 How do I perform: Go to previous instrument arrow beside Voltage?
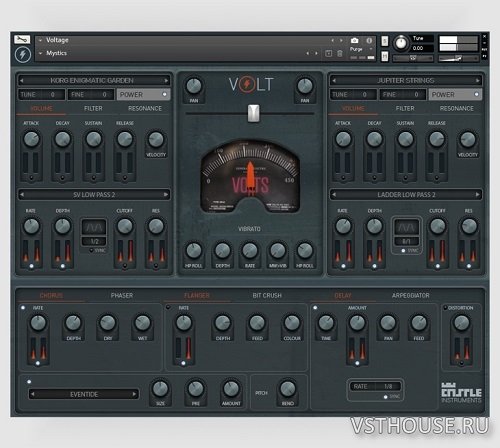[332, 40]
